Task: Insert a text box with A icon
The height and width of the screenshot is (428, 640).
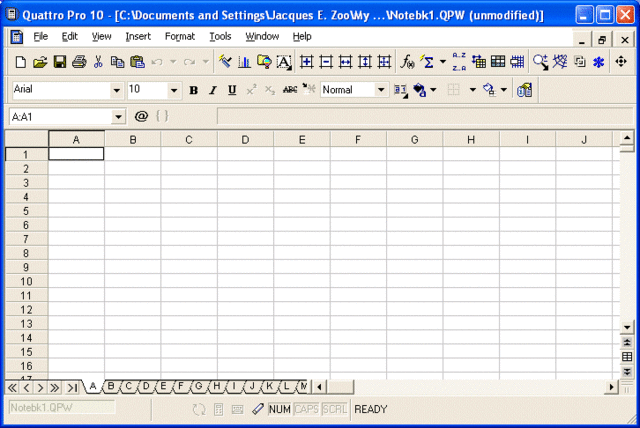Action: click(284, 62)
